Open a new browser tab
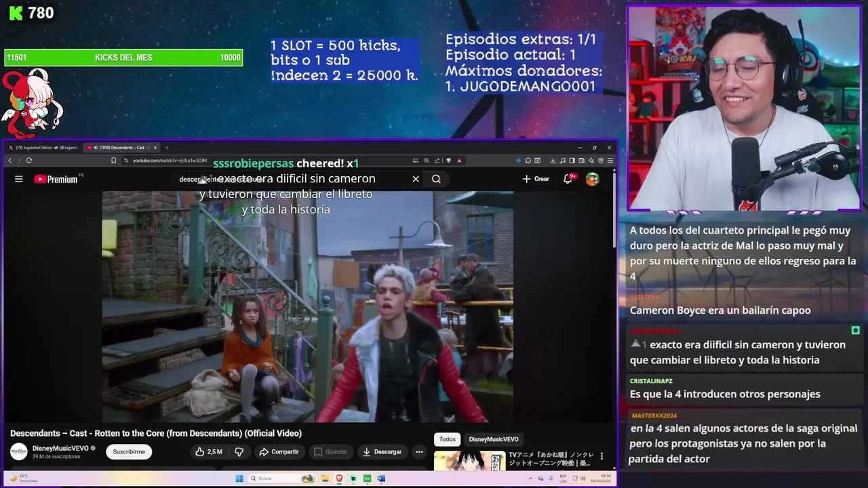This screenshot has width=868, height=488. click(167, 147)
